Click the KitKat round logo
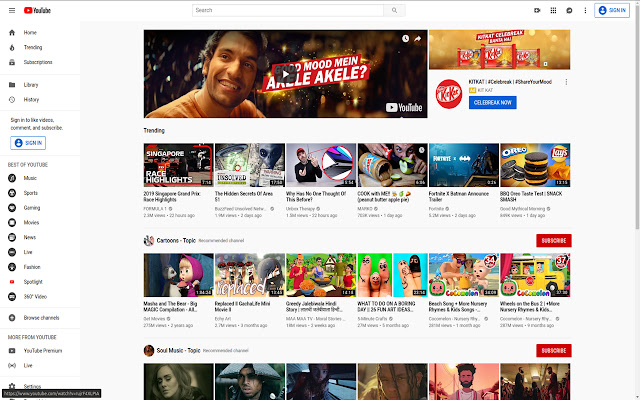 448,94
